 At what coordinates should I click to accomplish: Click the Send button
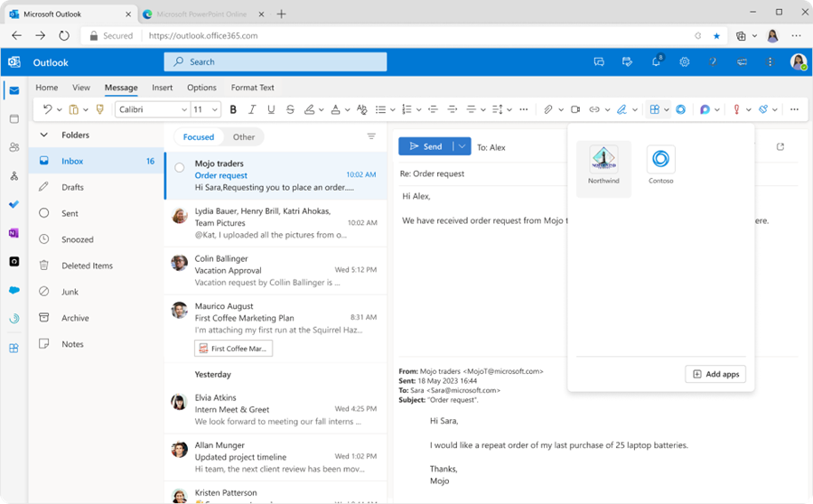[425, 146]
